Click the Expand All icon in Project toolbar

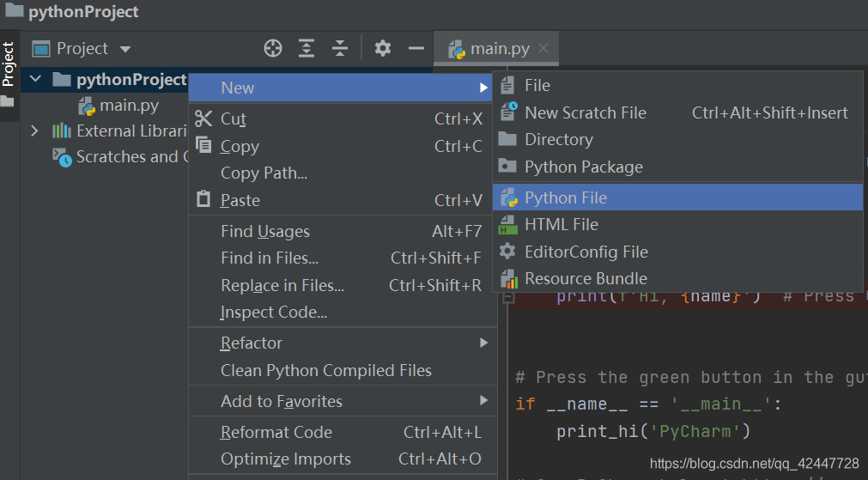(x=307, y=49)
